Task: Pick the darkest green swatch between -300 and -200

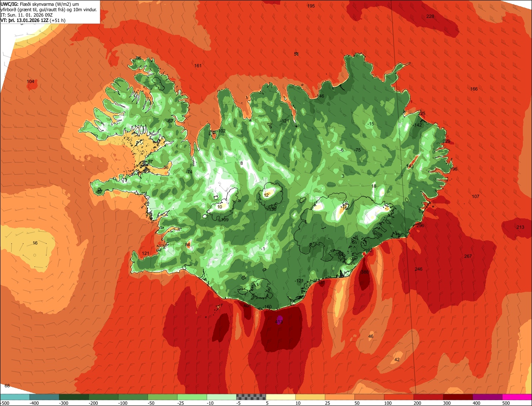Action: (x=74, y=396)
